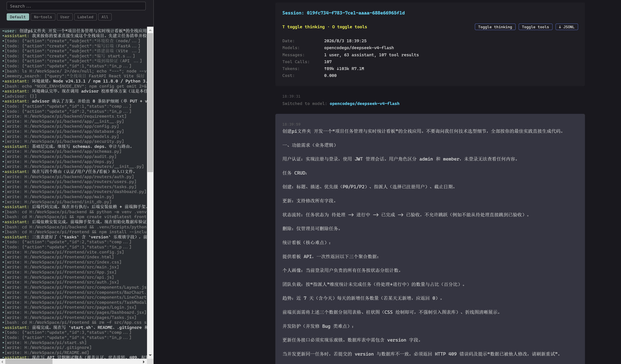Select the No-tools filter tab
Screen dimensions: 621x364
click(43, 17)
